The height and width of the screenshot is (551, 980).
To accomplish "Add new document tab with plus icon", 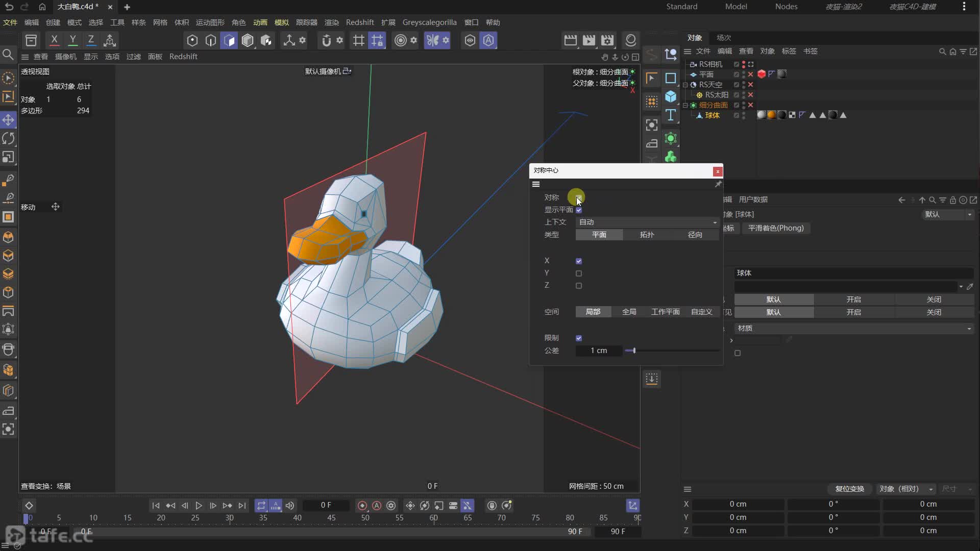I will pos(127,7).
